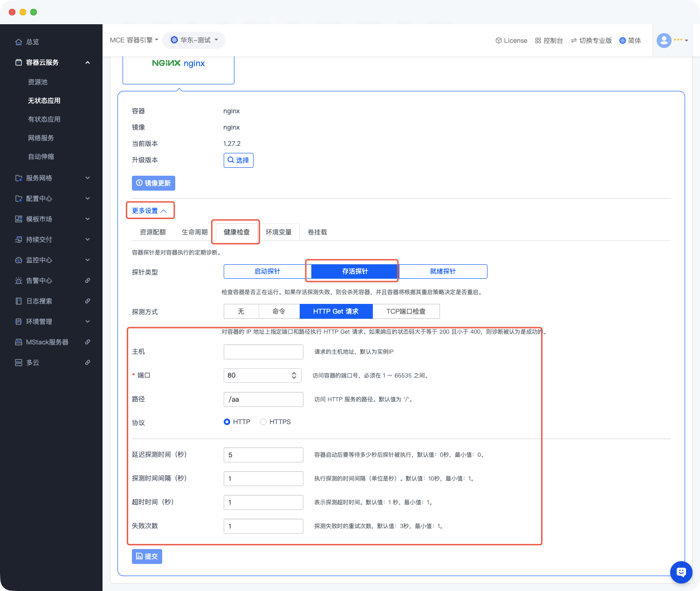Screen dimensions: 700x591
Task: Expand the 华东-测试 cluster dropdown
Action: pyautogui.click(x=194, y=40)
